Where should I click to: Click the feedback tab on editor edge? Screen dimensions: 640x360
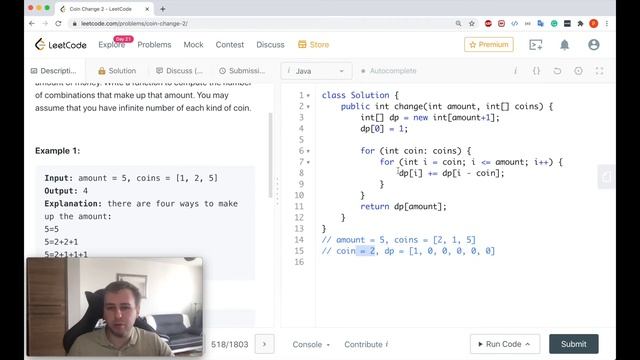coord(607,177)
